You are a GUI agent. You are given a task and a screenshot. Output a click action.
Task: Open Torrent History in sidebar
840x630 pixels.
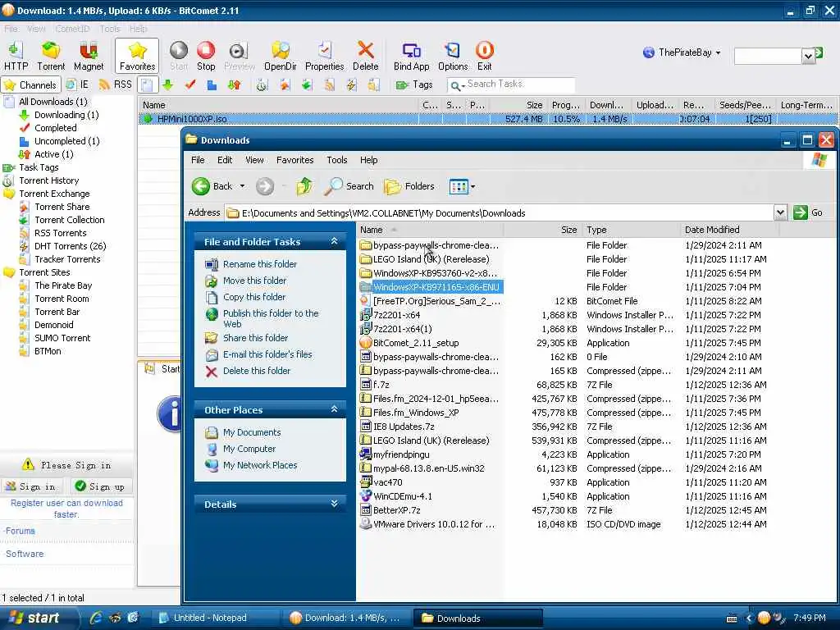(48, 180)
